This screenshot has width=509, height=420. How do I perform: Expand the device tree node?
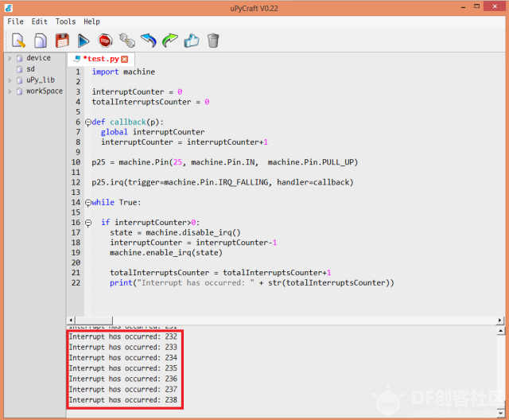[10, 58]
